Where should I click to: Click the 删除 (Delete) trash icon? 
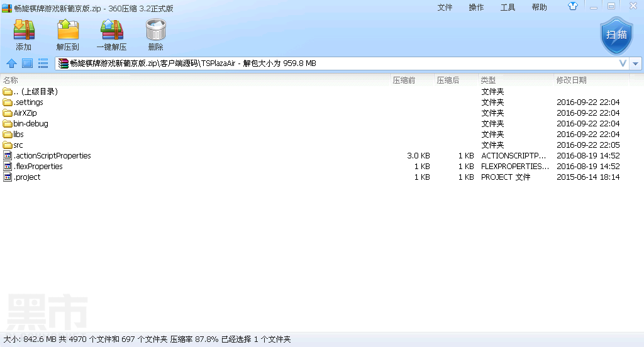[x=156, y=30]
